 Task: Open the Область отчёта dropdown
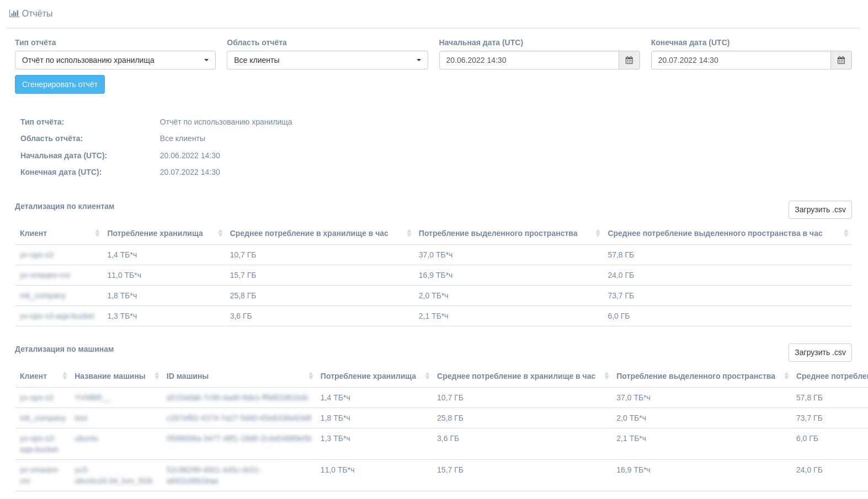coord(327,60)
